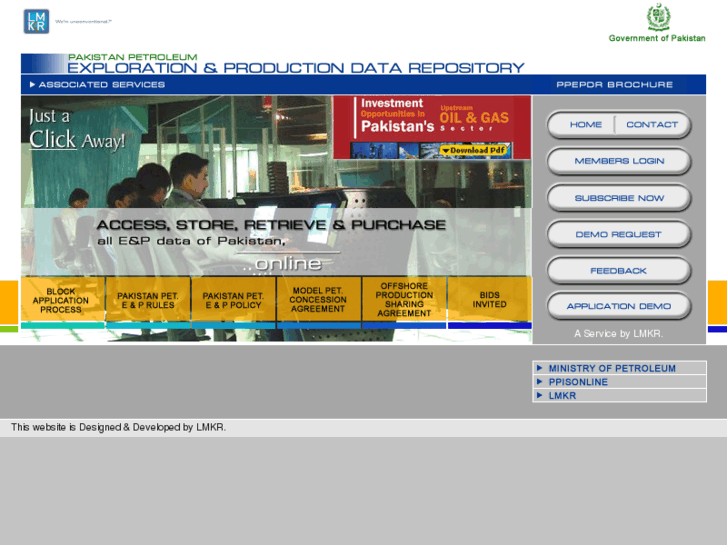Viewport: 727px width, 545px height.
Task: Click the Download Pdf button on banner
Action: 474,150
